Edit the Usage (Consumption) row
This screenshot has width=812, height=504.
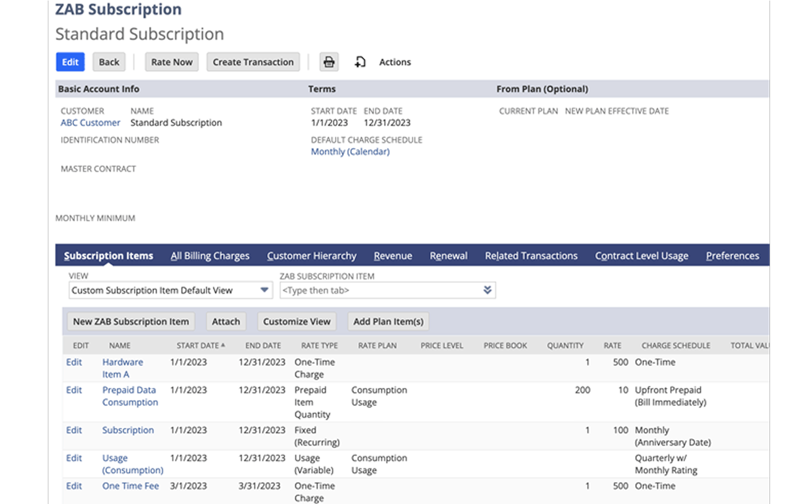click(x=74, y=458)
